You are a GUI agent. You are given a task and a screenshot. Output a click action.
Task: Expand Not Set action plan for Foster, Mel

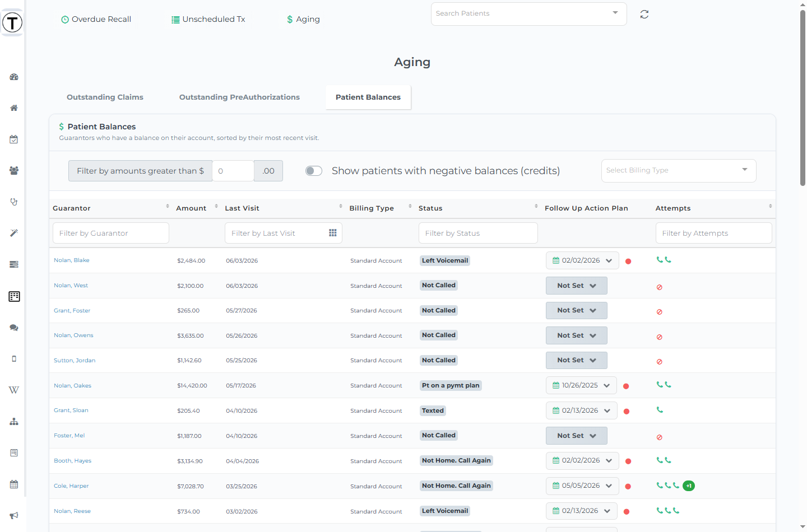pyautogui.click(x=577, y=436)
